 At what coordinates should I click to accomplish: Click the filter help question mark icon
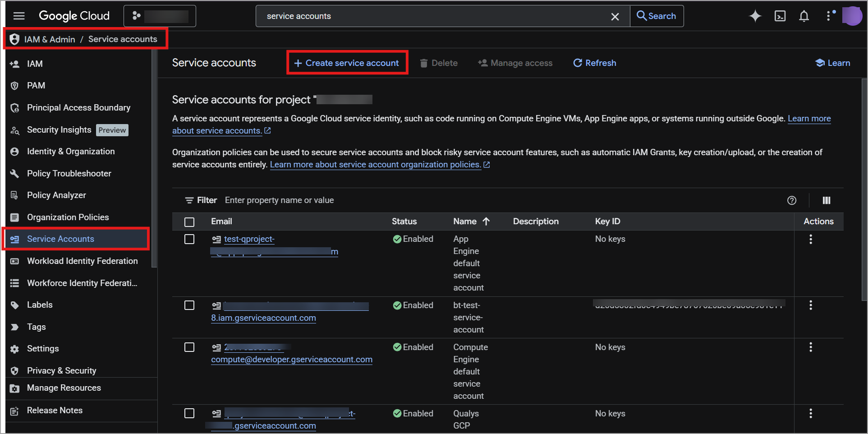click(x=791, y=200)
